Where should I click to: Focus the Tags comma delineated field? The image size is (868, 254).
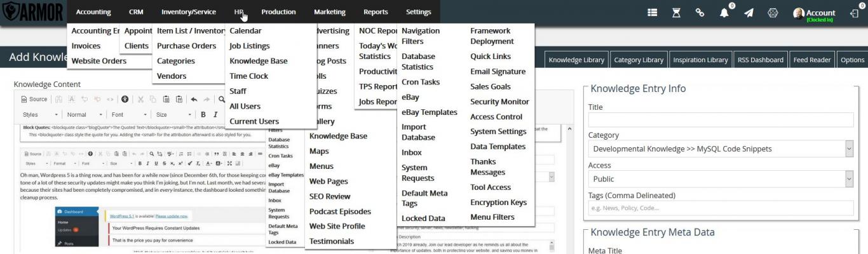click(x=721, y=208)
